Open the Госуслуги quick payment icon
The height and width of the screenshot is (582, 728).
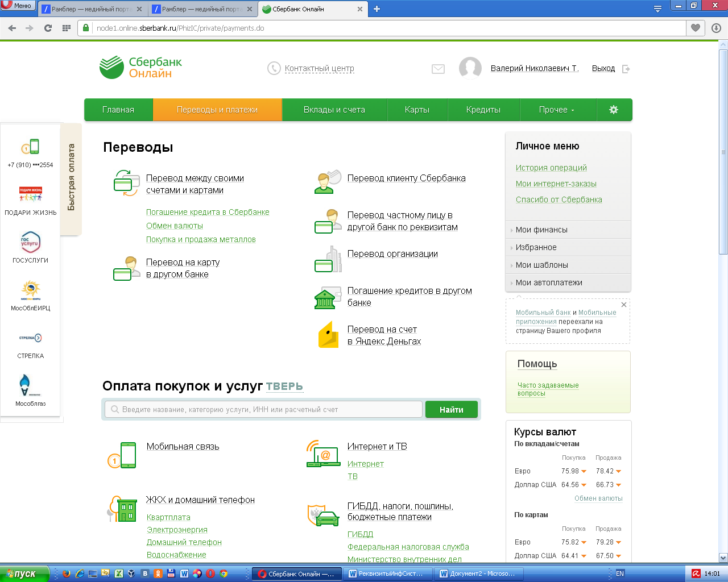(31, 242)
